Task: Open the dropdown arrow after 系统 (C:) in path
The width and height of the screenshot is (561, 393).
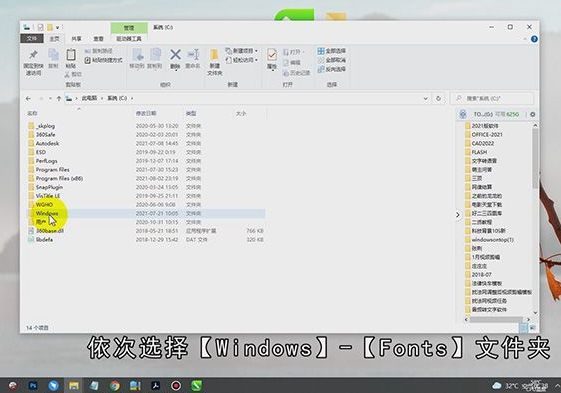Action: tap(132, 98)
